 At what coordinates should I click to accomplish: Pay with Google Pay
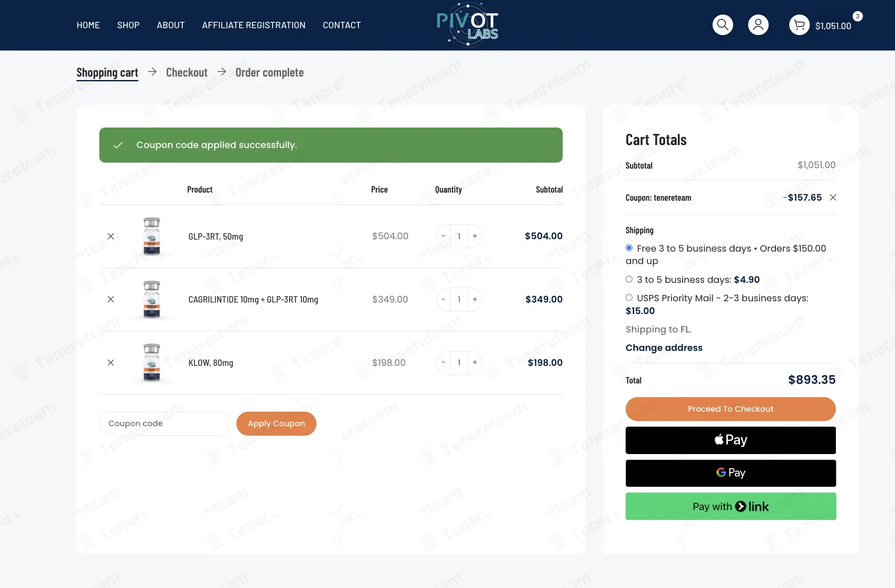pyautogui.click(x=731, y=473)
